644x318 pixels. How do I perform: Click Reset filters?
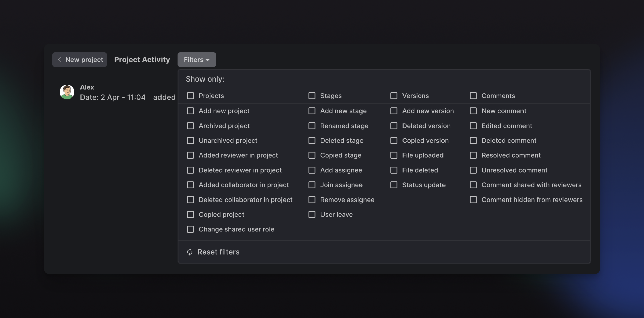213,252
